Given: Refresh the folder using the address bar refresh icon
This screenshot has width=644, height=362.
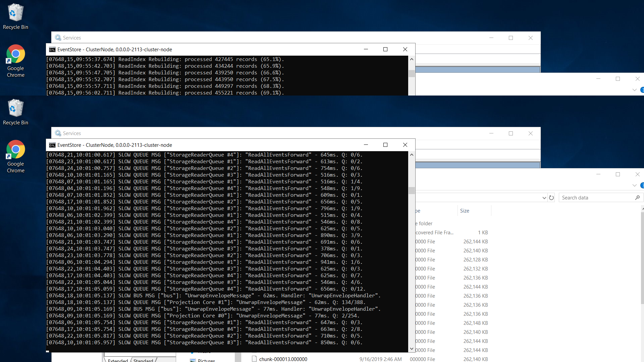Looking at the screenshot, I should coord(551,198).
